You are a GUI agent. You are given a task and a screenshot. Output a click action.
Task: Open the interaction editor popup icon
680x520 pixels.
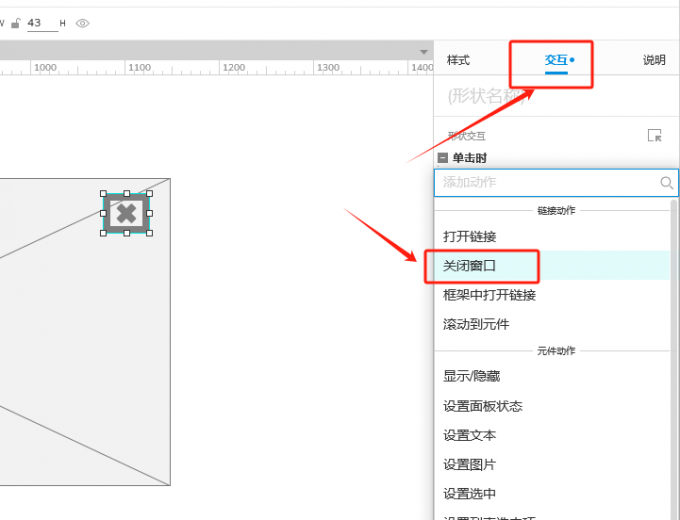pos(654,135)
